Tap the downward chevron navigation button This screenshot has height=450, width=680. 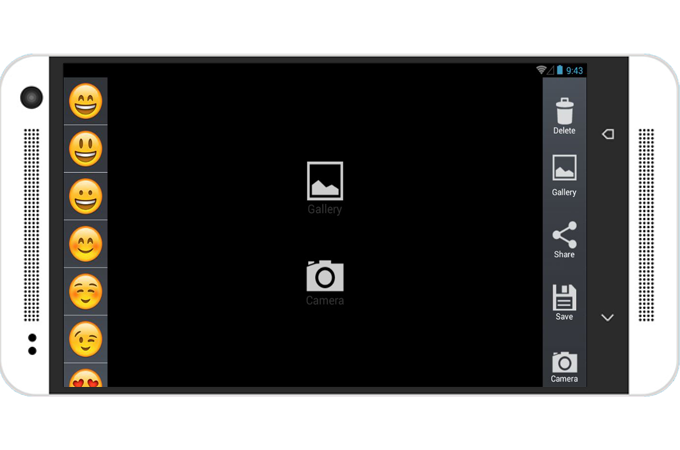click(x=608, y=318)
